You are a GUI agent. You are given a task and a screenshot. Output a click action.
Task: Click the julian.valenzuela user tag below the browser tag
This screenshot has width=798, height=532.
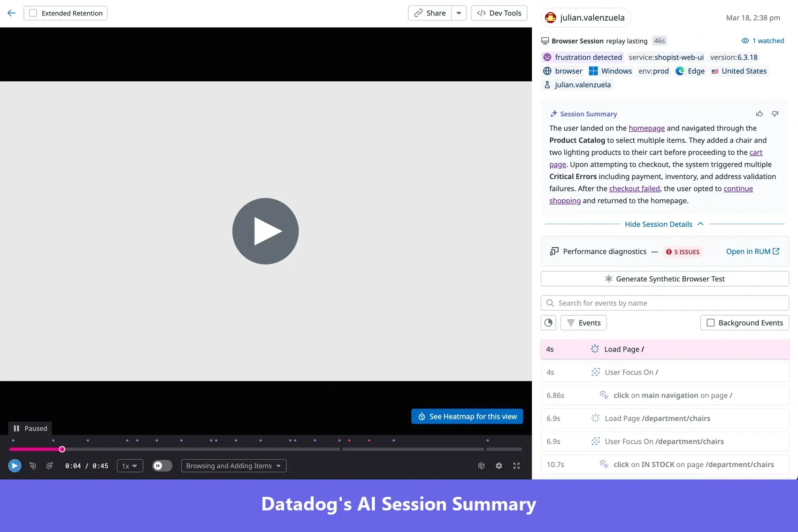click(577, 85)
